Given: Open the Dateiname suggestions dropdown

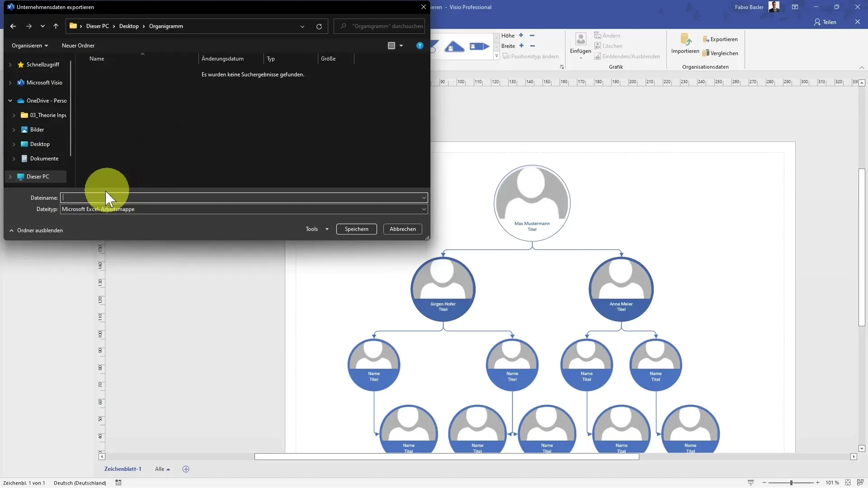Looking at the screenshot, I should [x=424, y=198].
